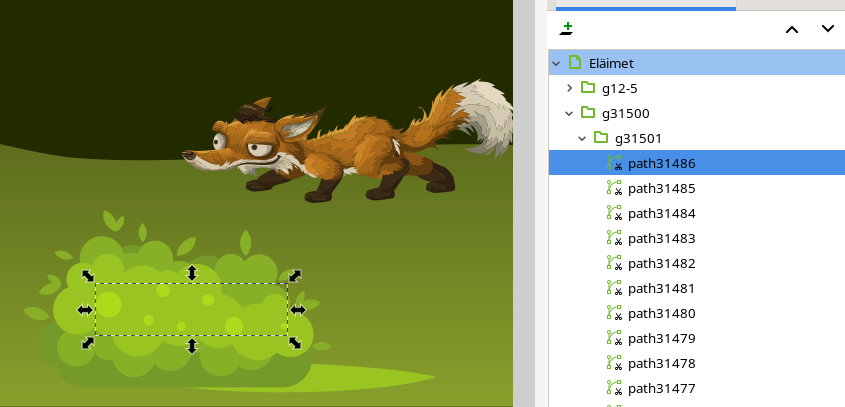Click the g31501 folder icon

(601, 137)
